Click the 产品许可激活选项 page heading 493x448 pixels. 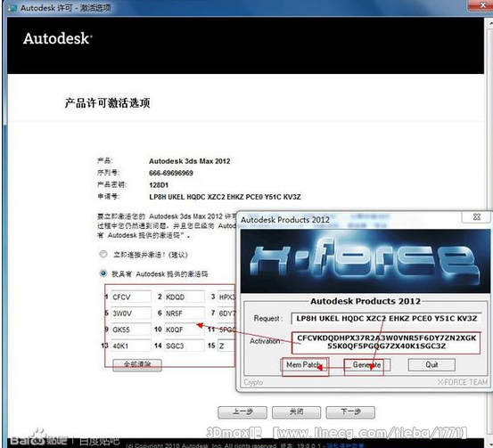pyautogui.click(x=107, y=103)
